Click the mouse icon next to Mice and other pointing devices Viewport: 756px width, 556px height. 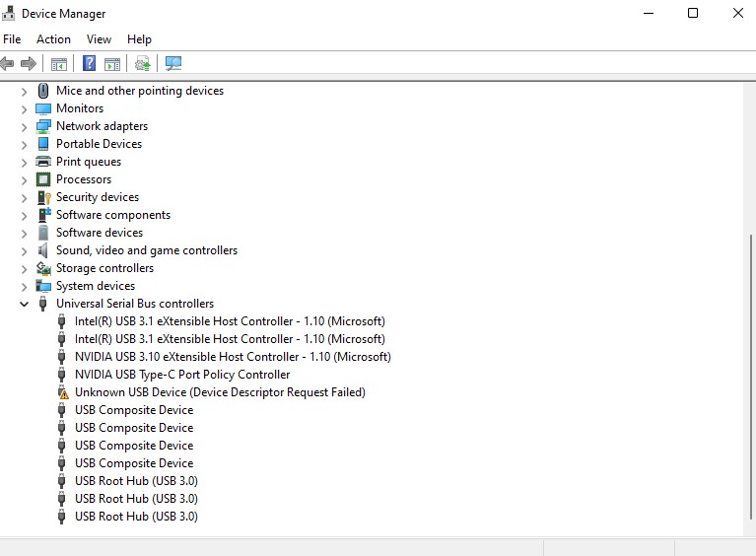tap(43, 91)
